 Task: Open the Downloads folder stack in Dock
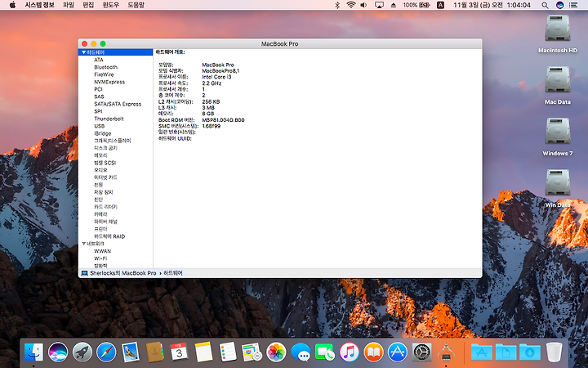530,352
